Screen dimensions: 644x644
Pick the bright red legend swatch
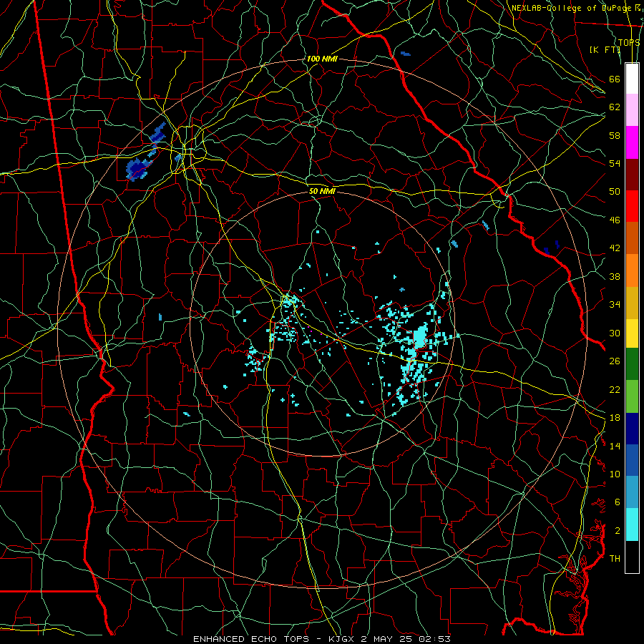[632, 206]
